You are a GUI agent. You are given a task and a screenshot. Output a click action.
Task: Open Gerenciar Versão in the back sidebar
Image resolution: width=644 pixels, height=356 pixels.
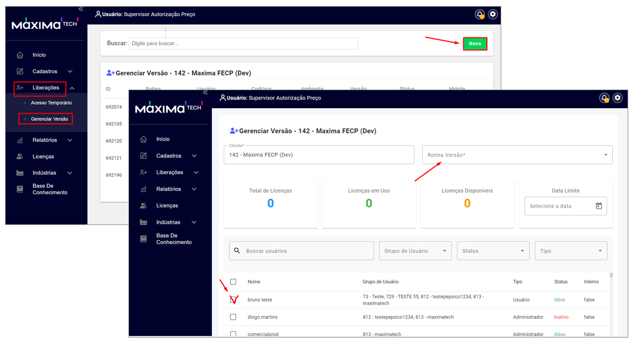coord(49,119)
